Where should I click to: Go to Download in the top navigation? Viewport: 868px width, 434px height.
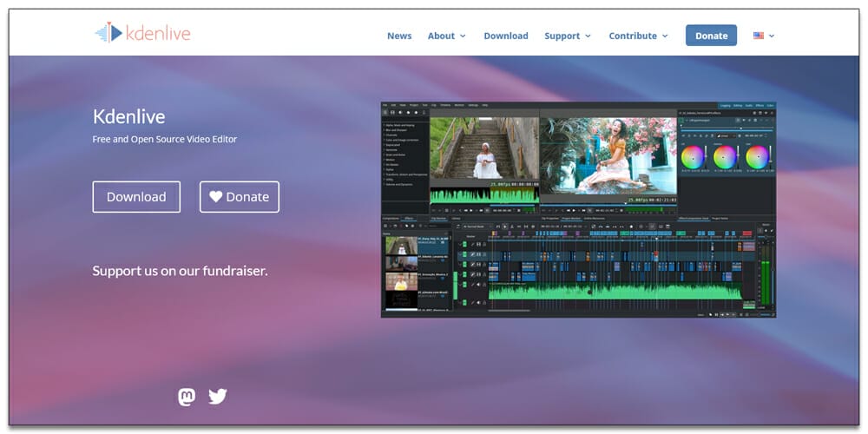[x=506, y=36]
